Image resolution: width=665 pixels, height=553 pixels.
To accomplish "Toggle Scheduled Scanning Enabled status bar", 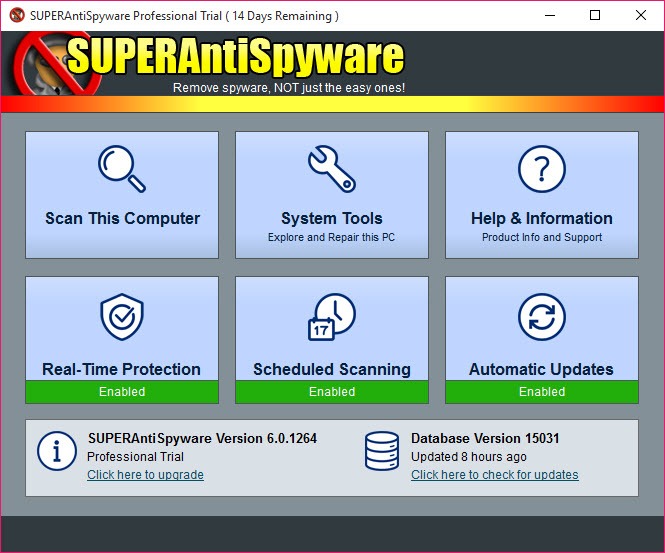I will (x=331, y=392).
